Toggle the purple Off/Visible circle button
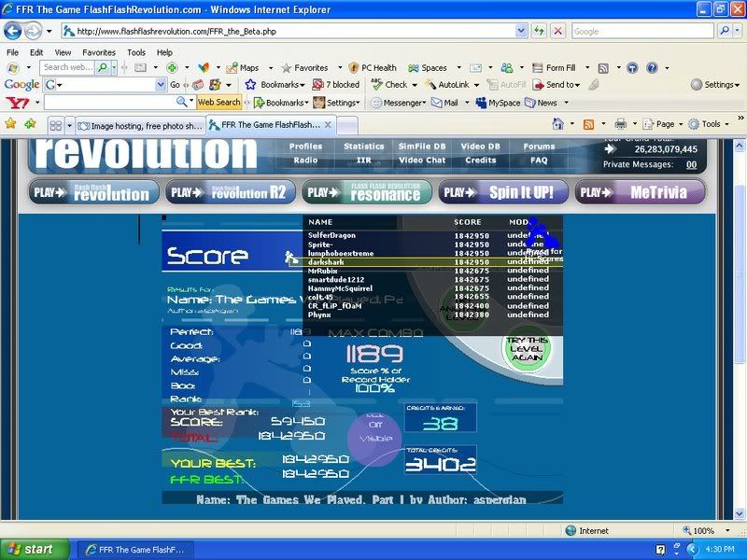The image size is (747, 560). (x=373, y=439)
